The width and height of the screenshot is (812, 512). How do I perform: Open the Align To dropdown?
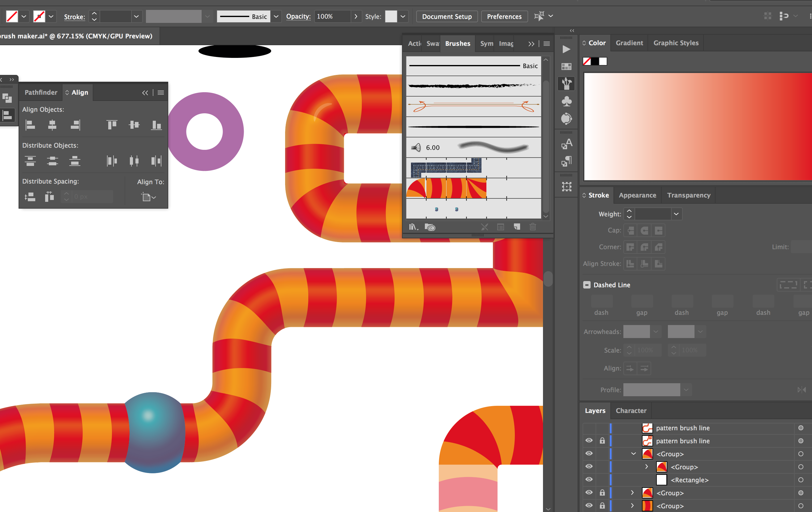pos(148,197)
